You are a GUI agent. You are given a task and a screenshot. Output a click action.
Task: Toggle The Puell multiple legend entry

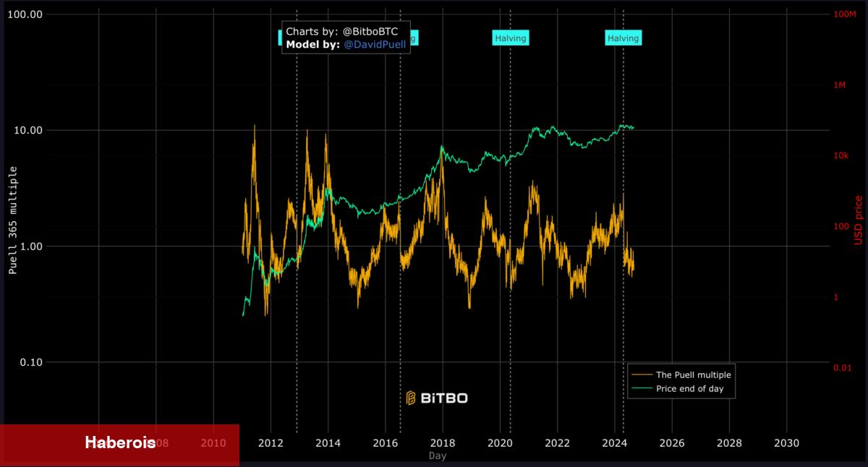[681, 374]
